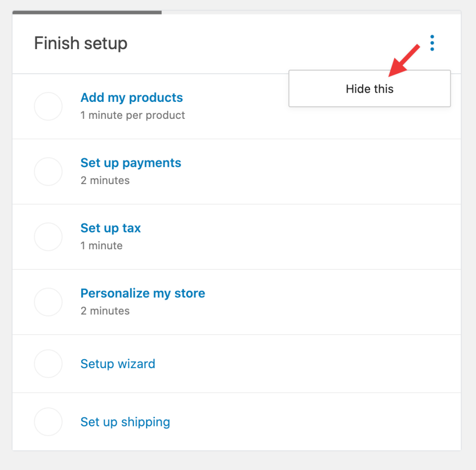The width and height of the screenshot is (476, 470).
Task: Click the 2 minutes text under Set up payments
Action: [105, 181]
